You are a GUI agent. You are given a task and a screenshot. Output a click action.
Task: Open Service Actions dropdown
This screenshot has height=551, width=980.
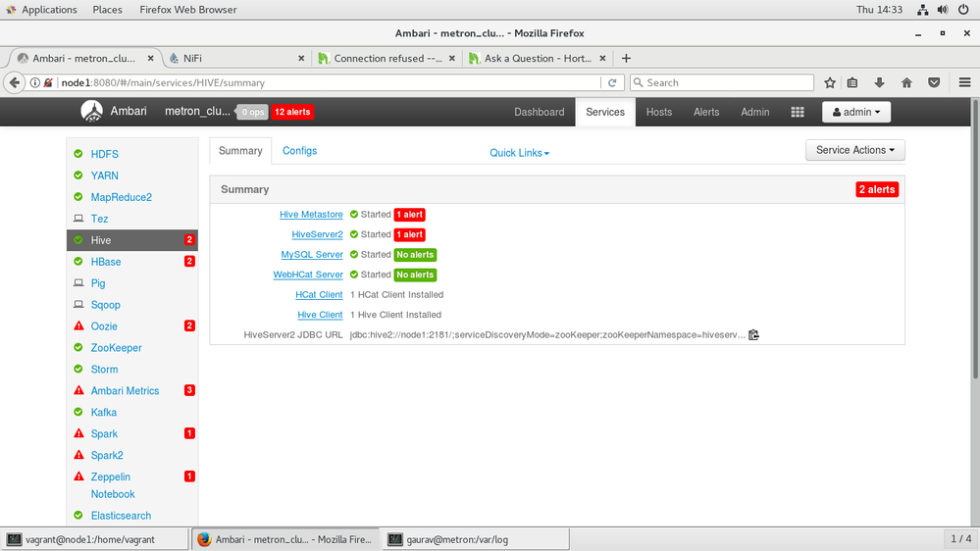tap(855, 150)
